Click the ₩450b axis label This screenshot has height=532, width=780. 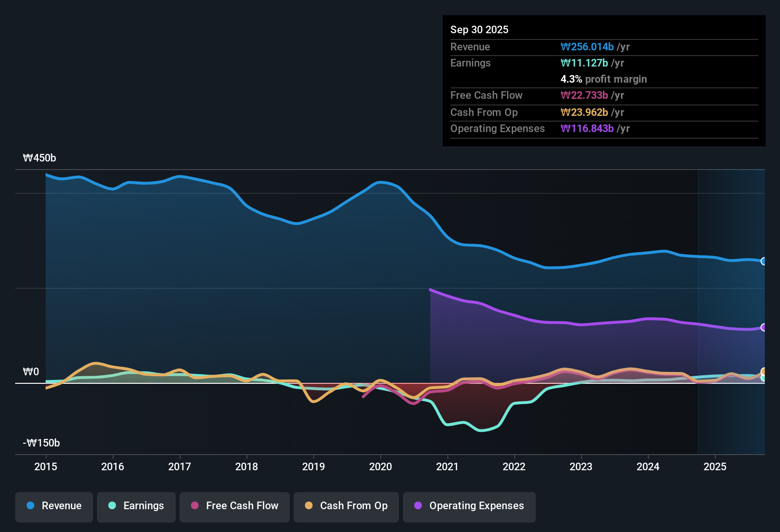point(40,158)
